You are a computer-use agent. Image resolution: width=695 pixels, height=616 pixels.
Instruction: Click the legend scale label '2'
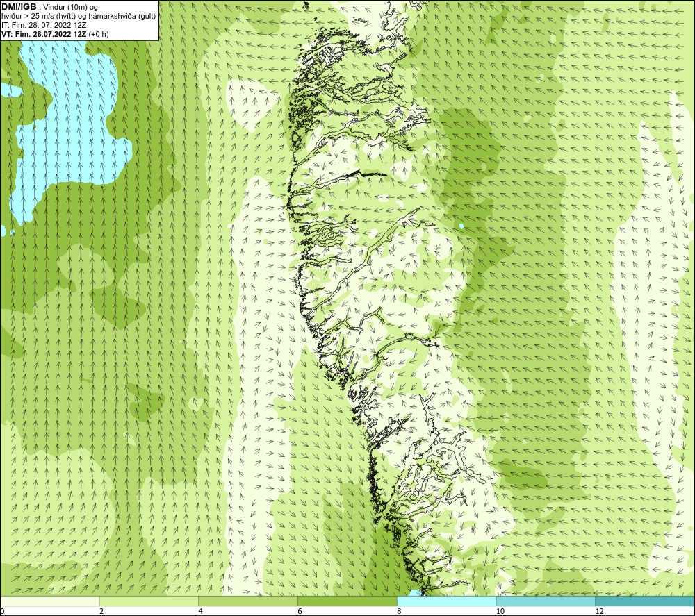point(101,611)
